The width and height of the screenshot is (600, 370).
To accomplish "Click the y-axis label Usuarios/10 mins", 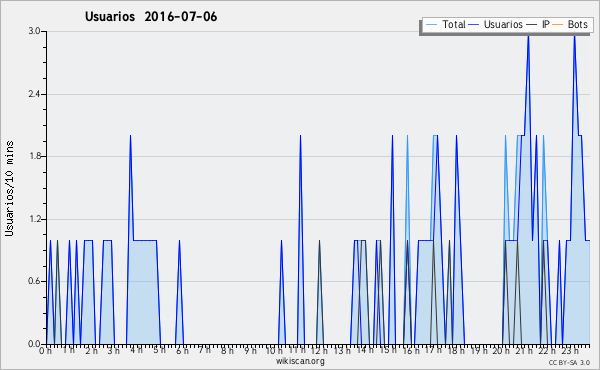I will point(9,188).
